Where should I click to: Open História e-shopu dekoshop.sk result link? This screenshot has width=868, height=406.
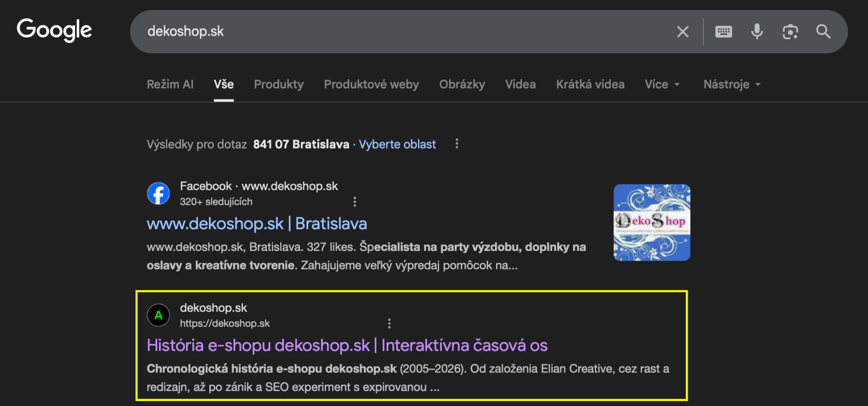(x=347, y=345)
